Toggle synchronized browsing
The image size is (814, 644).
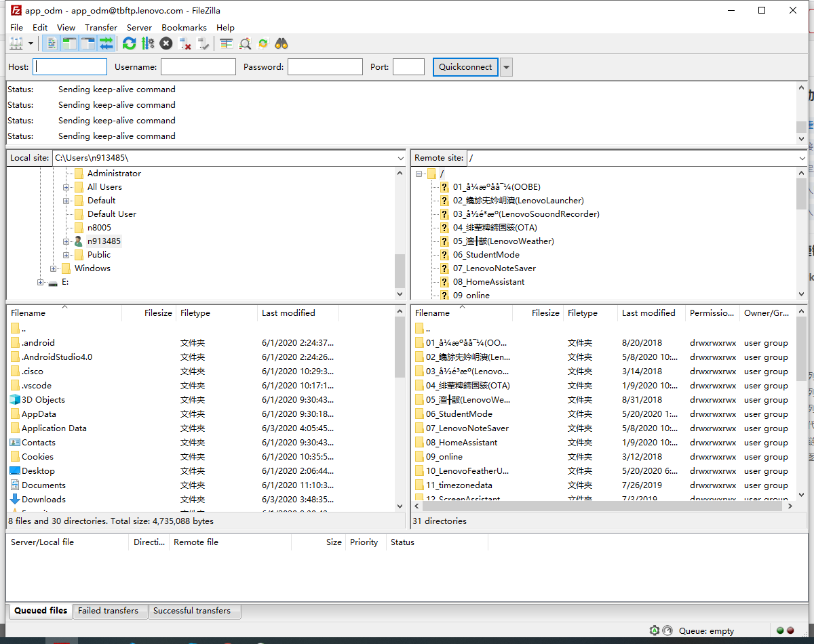click(263, 43)
